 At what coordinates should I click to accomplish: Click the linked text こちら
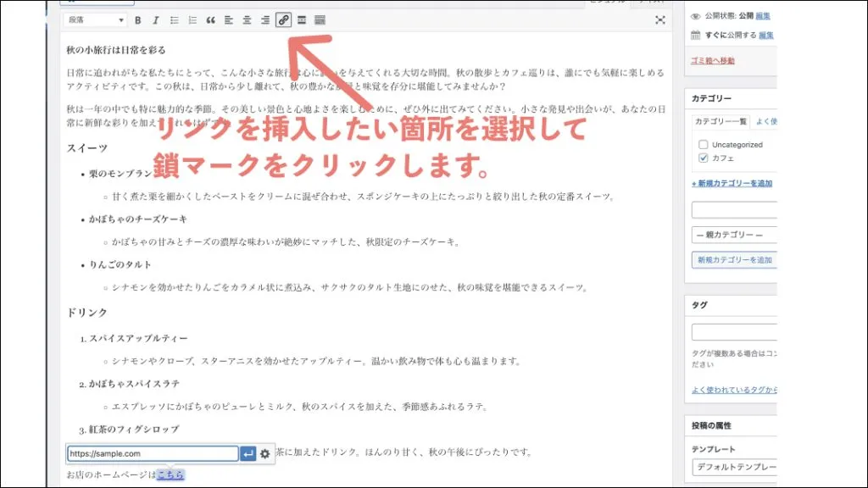click(170, 474)
